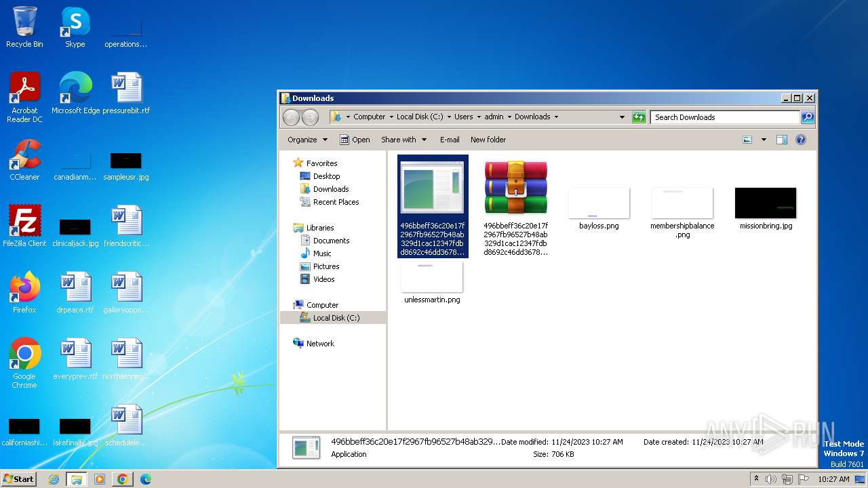The width and height of the screenshot is (868, 488).
Task: Open the Share with dropdown menu
Action: pos(403,140)
